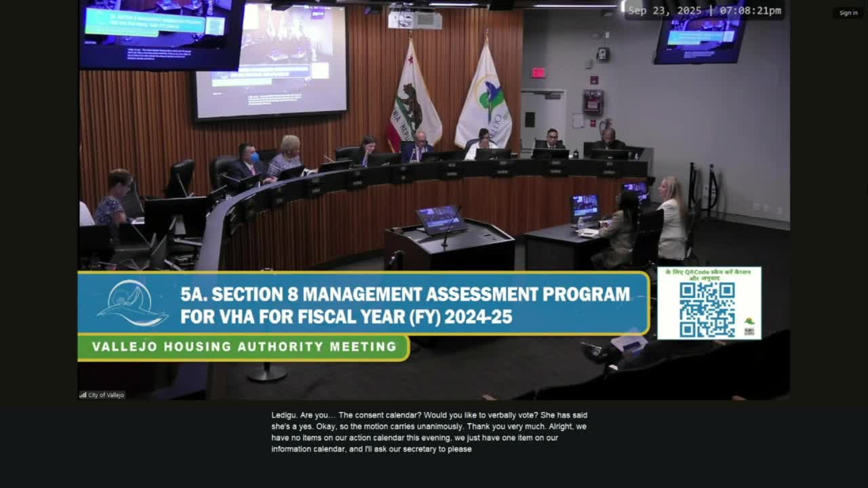This screenshot has width=868, height=488.
Task: Click the sailboat logo in the blue banner
Action: 132,304
